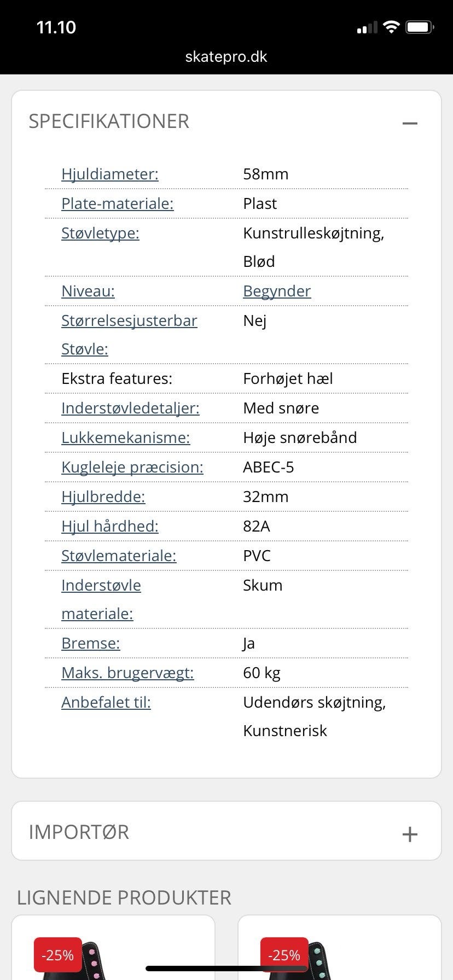Open the Hjuldiameter specification link
The height and width of the screenshot is (980, 453).
[109, 174]
